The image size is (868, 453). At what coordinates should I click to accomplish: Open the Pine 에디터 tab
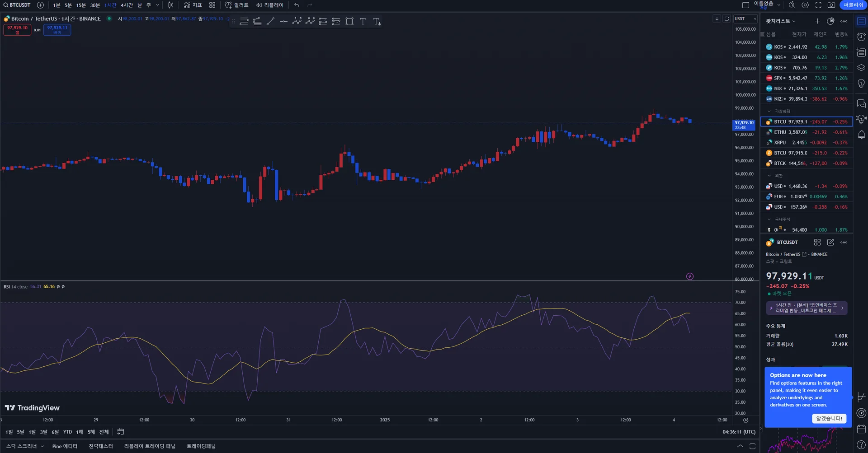pyautogui.click(x=65, y=446)
